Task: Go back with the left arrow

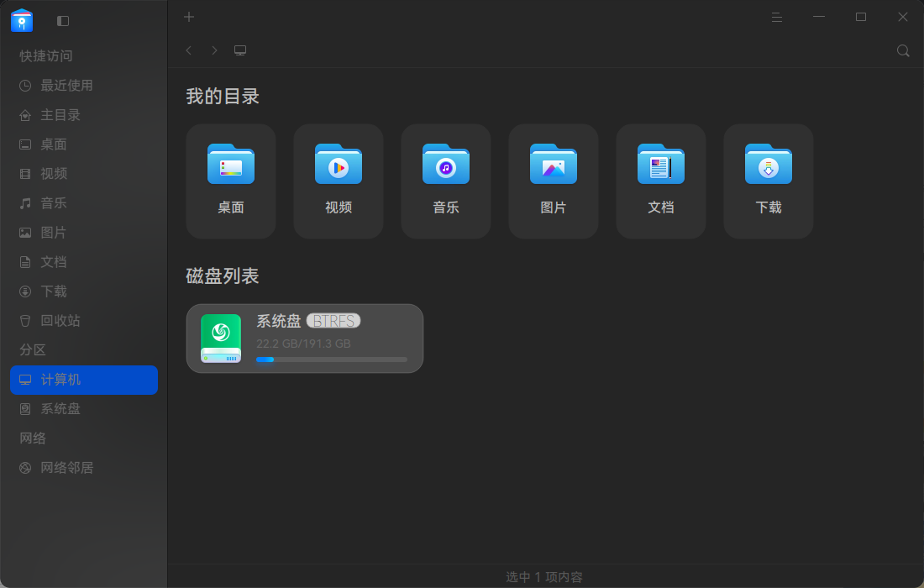Action: 188,50
